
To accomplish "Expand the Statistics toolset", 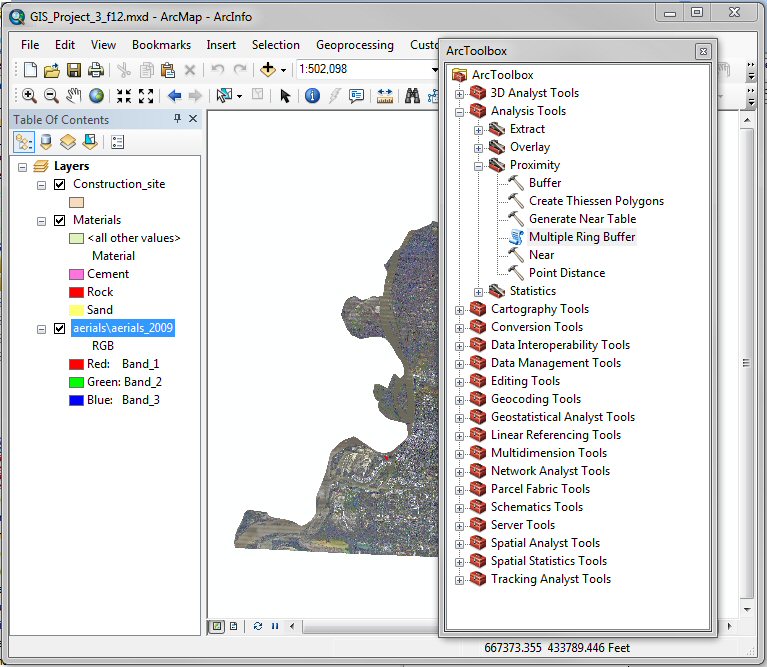I will [478, 292].
